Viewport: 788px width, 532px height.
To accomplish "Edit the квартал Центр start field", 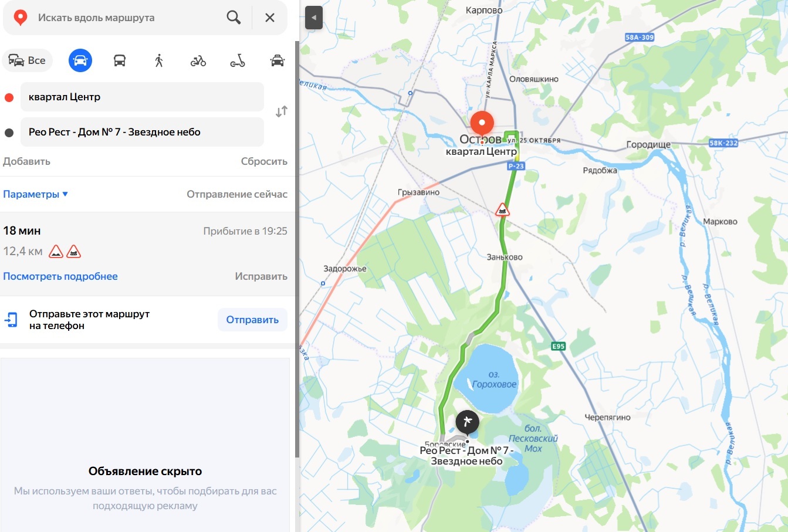I will 142,97.
